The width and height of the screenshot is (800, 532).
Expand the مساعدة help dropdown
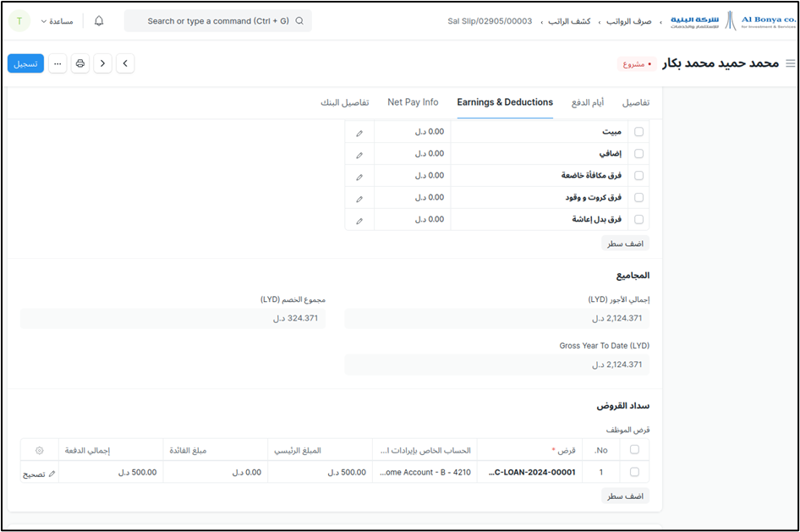point(57,21)
